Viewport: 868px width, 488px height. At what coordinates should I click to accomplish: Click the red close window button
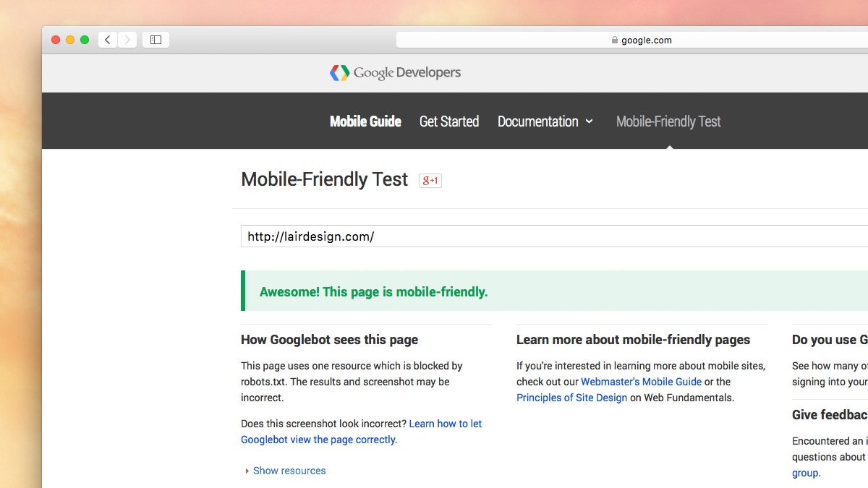pos(56,40)
